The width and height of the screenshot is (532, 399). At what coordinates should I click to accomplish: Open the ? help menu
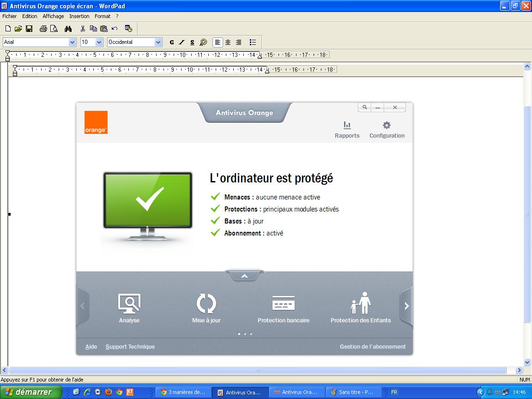tap(117, 16)
